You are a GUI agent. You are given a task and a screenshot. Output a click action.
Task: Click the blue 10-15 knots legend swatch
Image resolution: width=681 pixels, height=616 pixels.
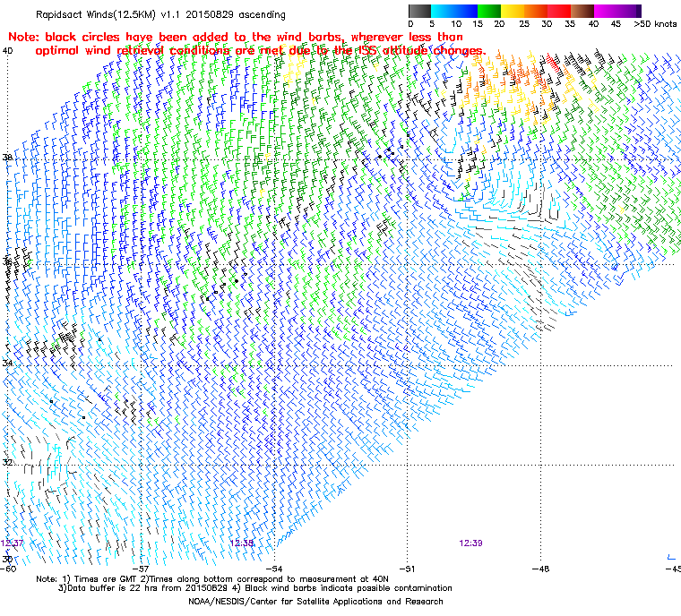tap(466, 11)
